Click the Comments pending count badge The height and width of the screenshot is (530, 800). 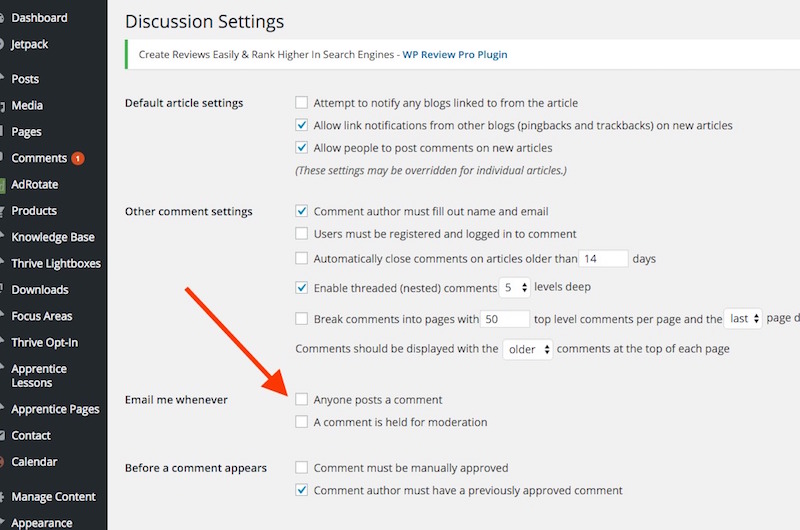click(x=78, y=158)
